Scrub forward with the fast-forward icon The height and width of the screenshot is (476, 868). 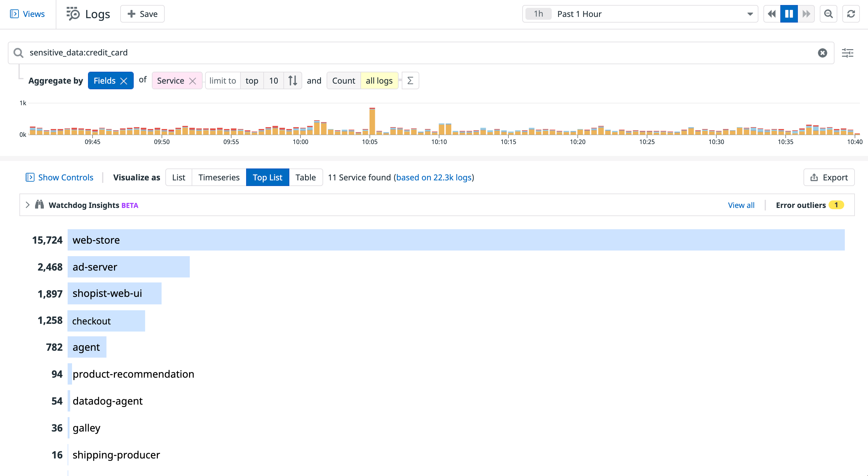806,14
